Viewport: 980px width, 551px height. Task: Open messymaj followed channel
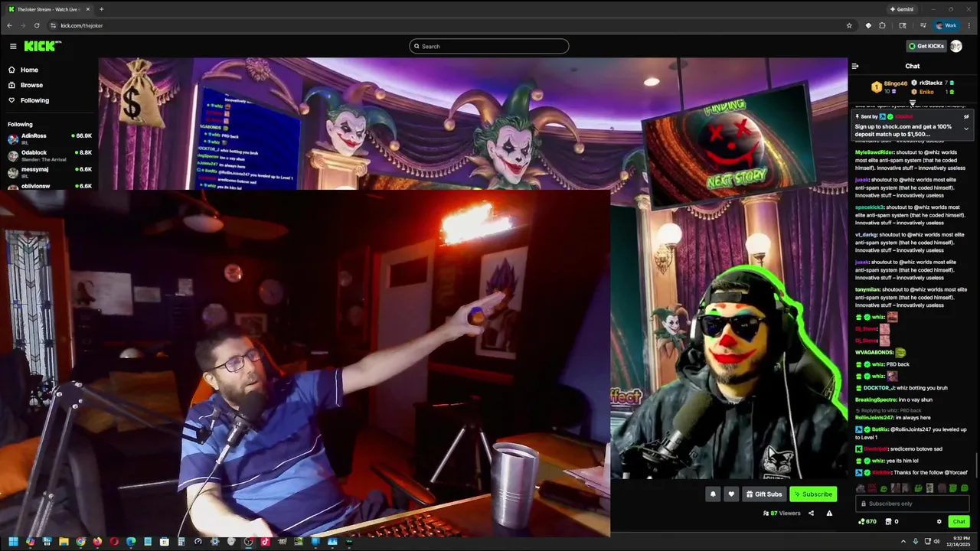(49, 172)
